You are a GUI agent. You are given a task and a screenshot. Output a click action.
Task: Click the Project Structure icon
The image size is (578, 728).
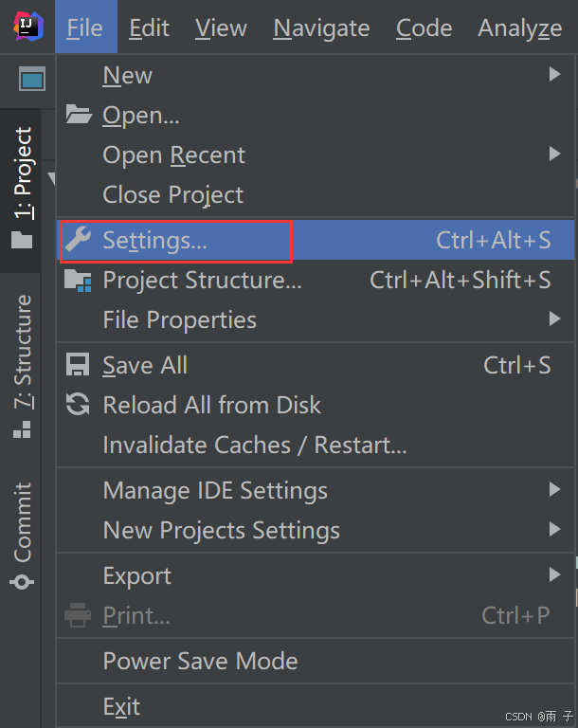pyautogui.click(x=78, y=281)
